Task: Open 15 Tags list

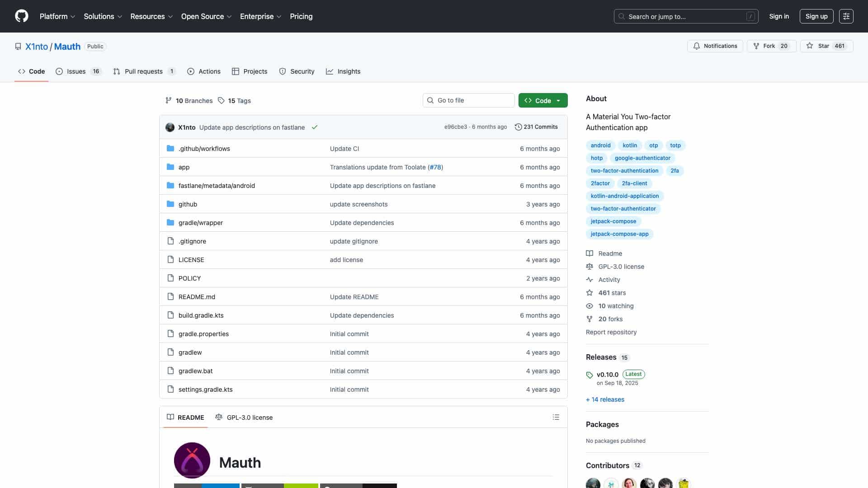Action: (x=234, y=101)
